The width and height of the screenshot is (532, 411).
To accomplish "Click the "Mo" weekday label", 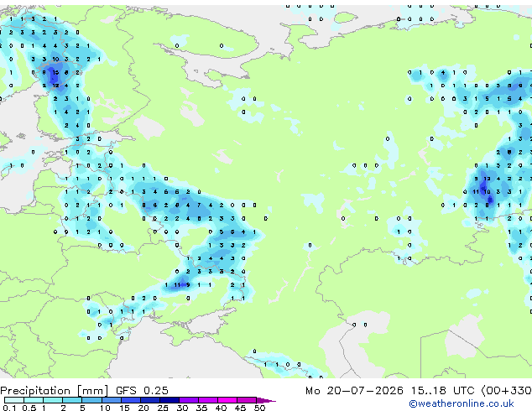I will pyautogui.click(x=312, y=391).
